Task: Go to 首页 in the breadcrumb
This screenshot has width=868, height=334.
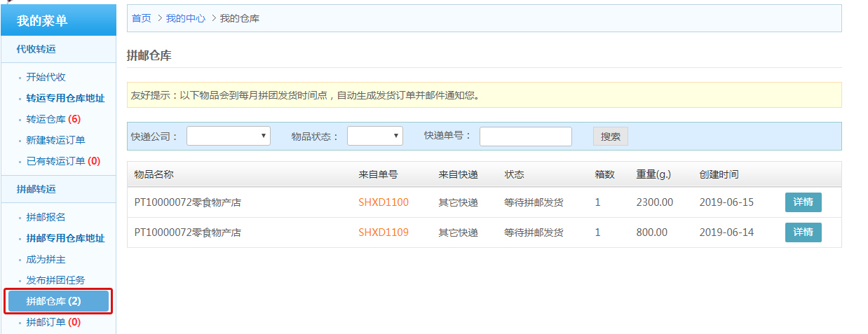Action: click(142, 18)
